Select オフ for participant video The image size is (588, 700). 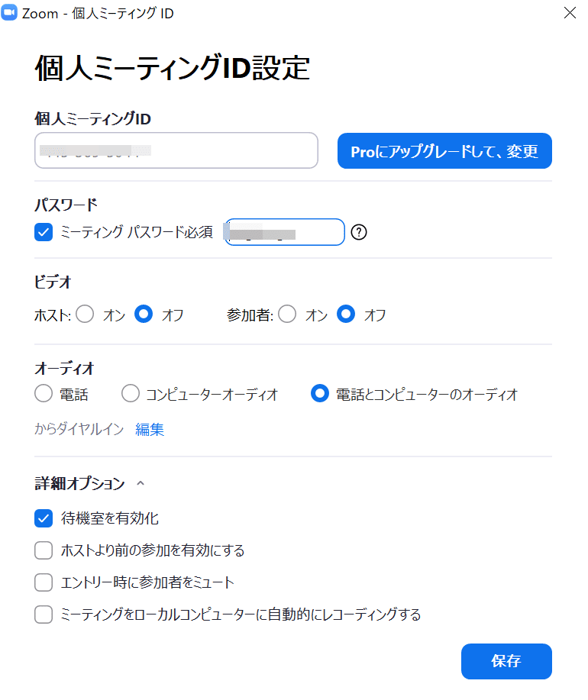point(349,314)
